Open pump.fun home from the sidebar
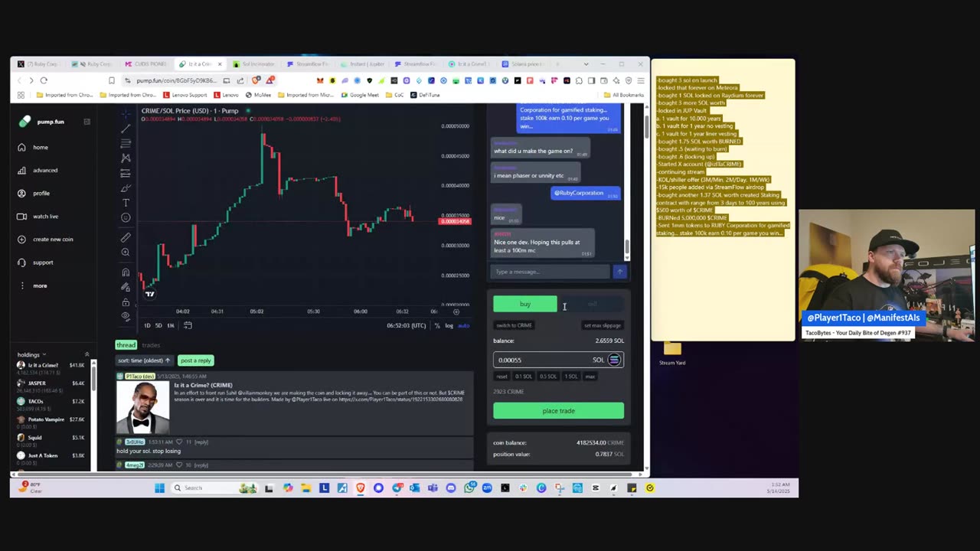This screenshot has width=980, height=551. [x=34, y=147]
